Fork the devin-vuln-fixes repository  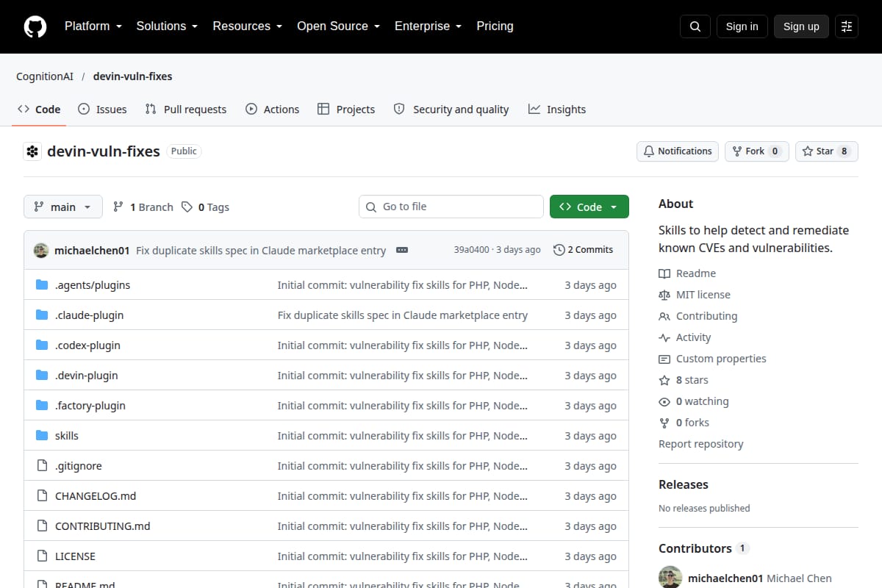tap(757, 151)
